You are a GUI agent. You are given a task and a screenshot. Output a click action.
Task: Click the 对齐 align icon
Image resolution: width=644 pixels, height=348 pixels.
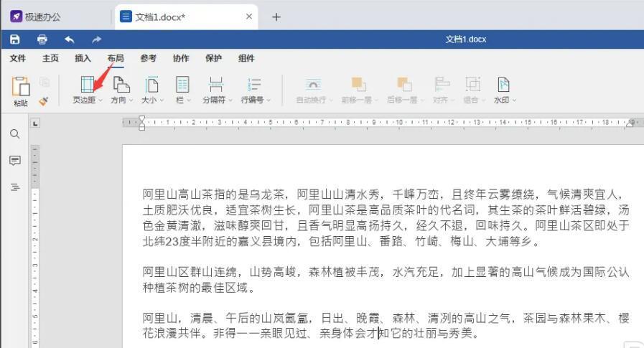(x=442, y=84)
